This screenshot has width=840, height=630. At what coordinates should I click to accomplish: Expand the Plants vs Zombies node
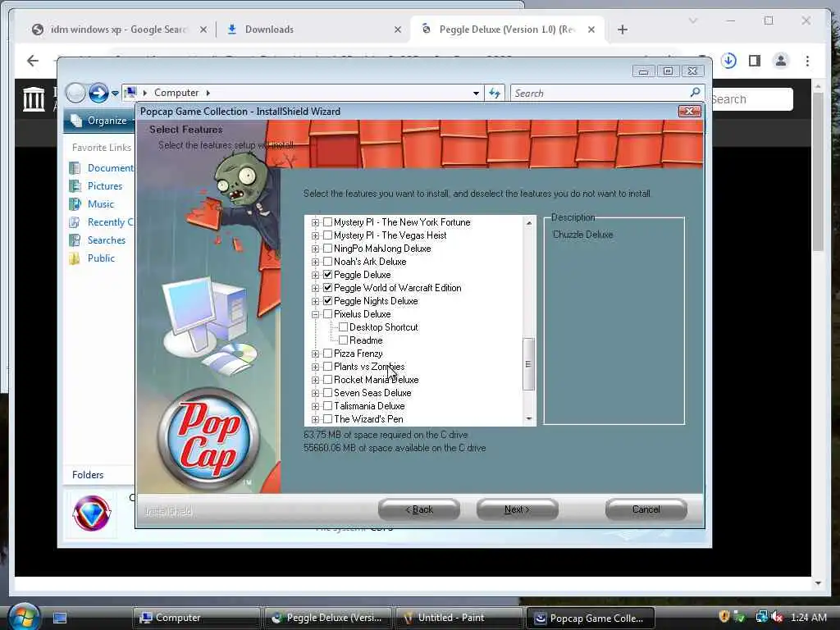click(x=315, y=367)
